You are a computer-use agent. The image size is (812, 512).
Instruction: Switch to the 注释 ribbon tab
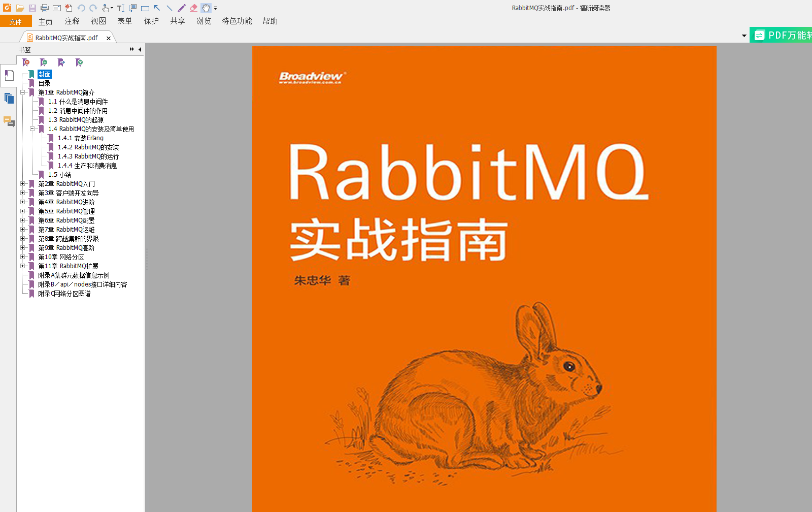click(x=72, y=21)
